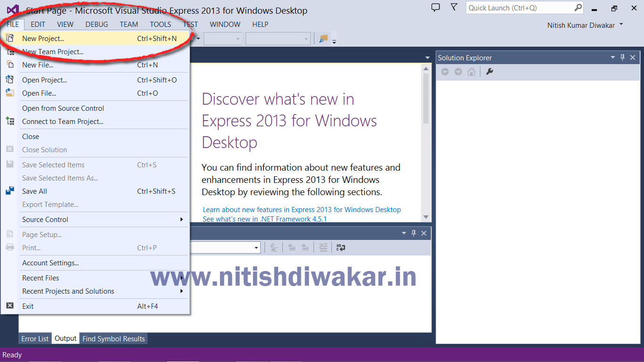Open Properties wrench in Solution Explorer

[489, 72]
